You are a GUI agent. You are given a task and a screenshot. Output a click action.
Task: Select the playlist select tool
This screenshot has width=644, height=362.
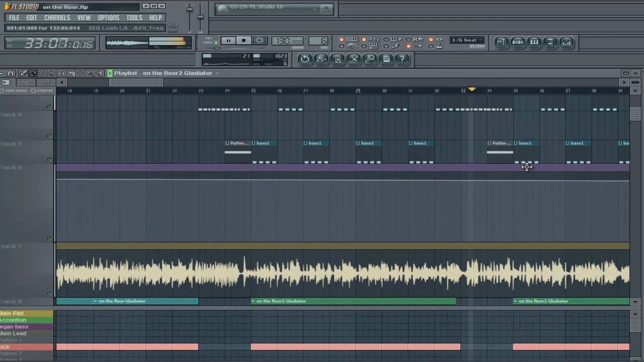[80, 73]
